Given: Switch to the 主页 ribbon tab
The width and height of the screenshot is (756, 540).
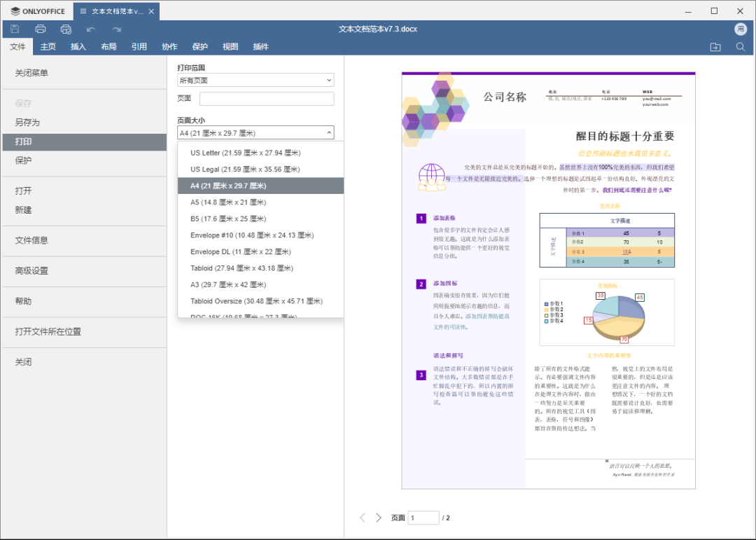Looking at the screenshot, I should (48, 47).
